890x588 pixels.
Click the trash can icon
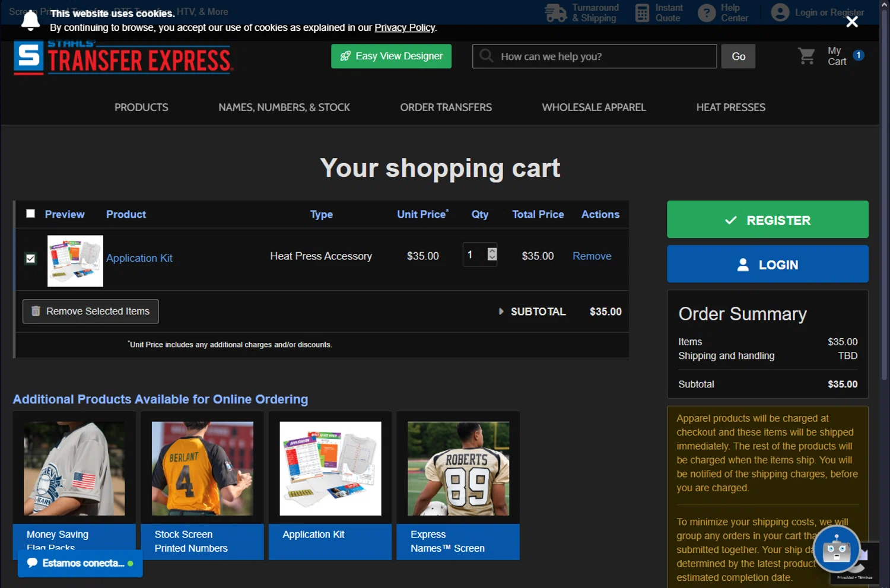36,311
